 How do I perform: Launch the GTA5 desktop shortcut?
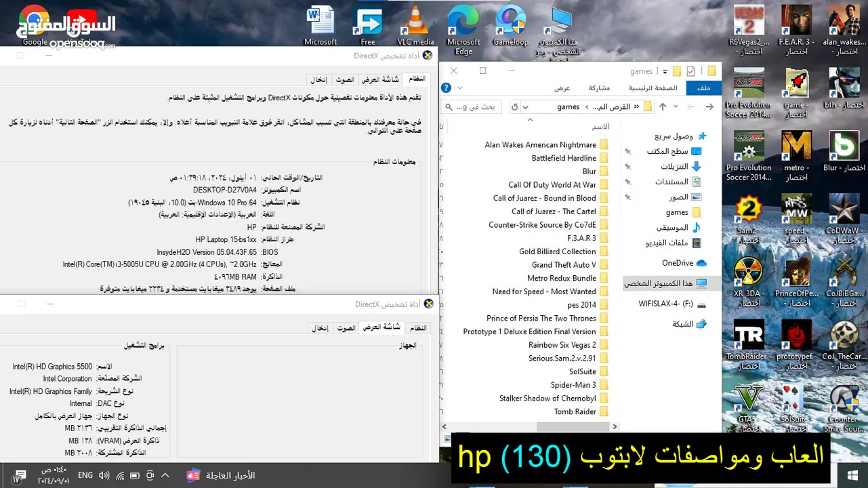pos(749,407)
